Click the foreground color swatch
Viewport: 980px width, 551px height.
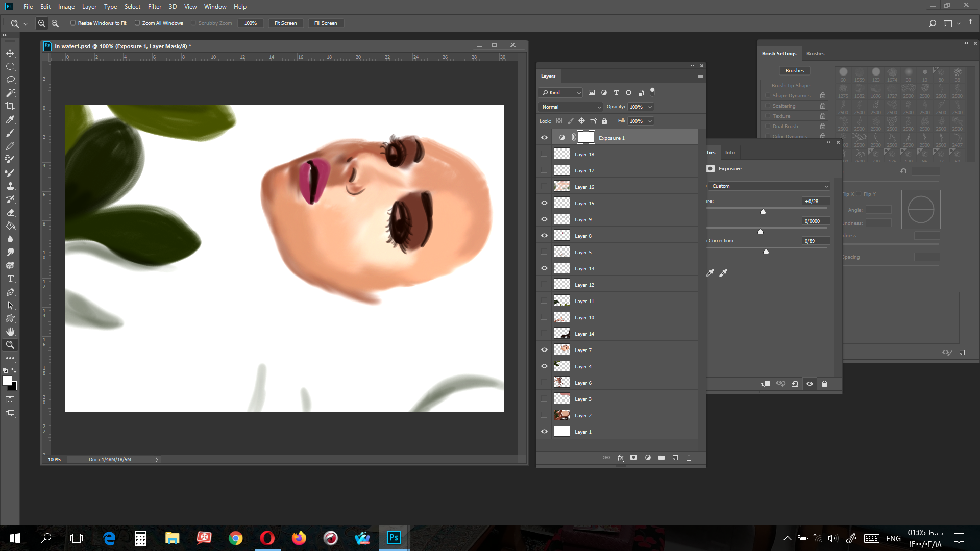tap(7, 381)
